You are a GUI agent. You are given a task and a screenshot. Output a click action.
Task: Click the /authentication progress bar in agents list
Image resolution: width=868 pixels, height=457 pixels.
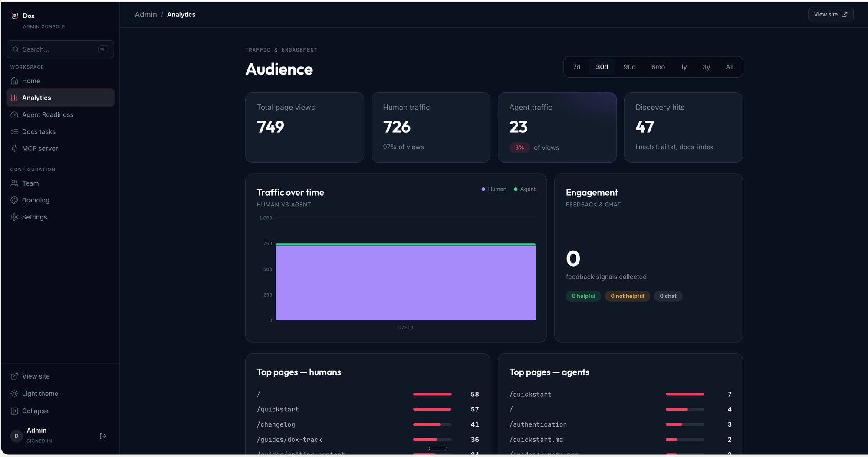(685, 424)
